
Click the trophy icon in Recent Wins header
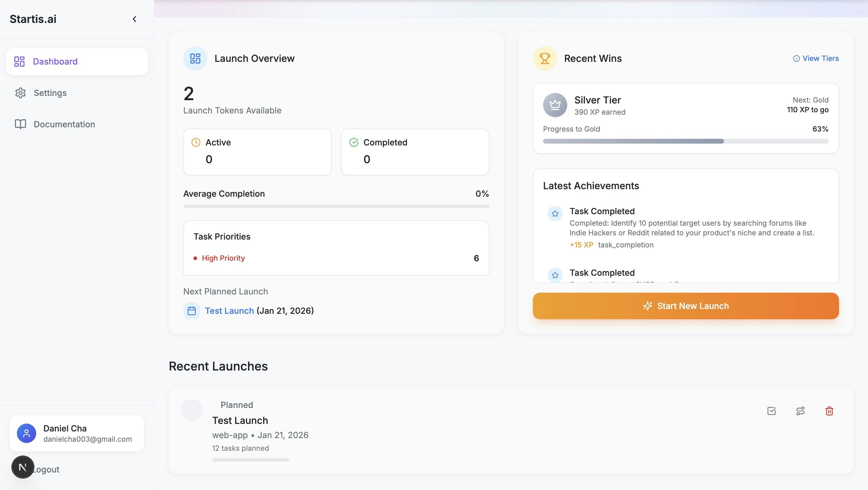pos(544,58)
